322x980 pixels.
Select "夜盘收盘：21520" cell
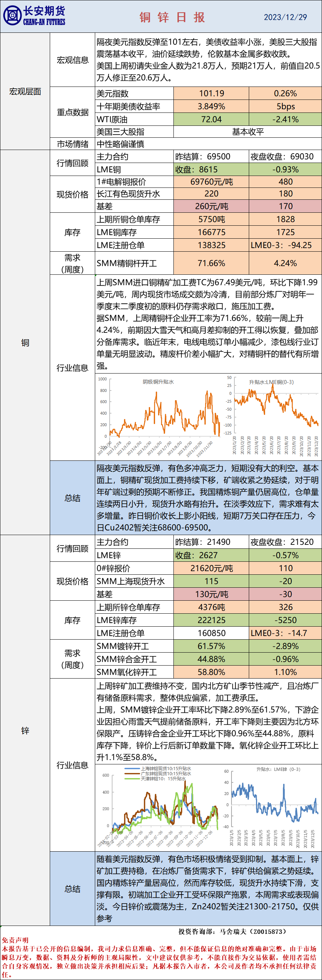(x=286, y=542)
